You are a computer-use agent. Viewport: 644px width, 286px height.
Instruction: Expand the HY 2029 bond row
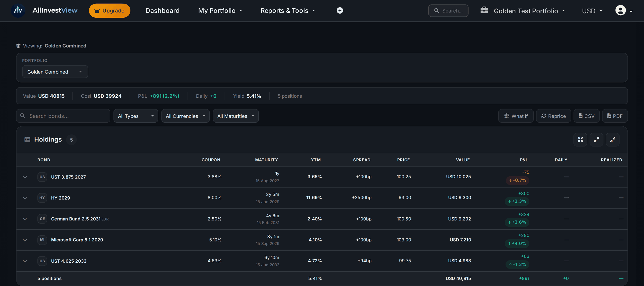(x=25, y=198)
